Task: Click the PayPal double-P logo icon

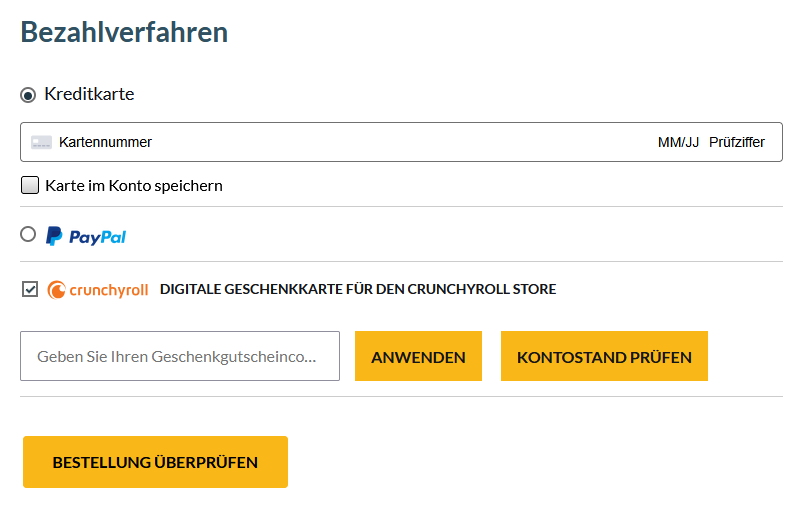Action: [54, 237]
